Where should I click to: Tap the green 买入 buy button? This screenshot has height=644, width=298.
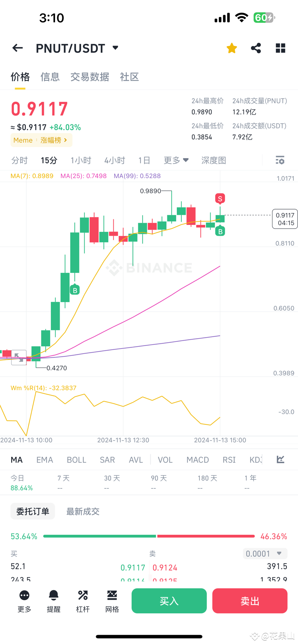coord(169,601)
